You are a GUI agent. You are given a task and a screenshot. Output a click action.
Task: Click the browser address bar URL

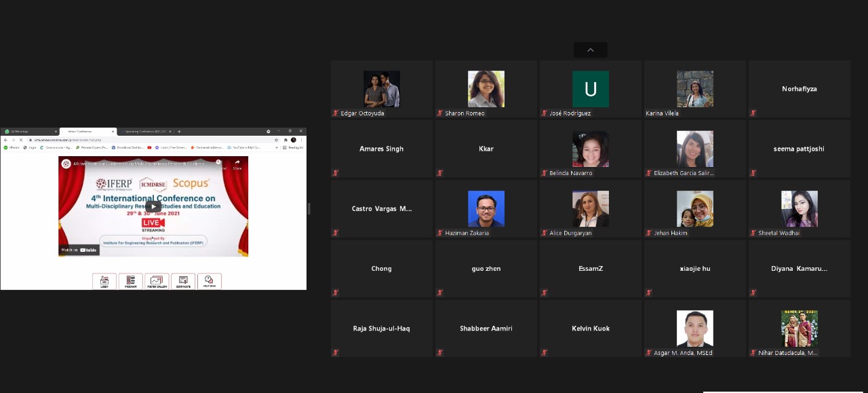pyautogui.click(x=68, y=140)
